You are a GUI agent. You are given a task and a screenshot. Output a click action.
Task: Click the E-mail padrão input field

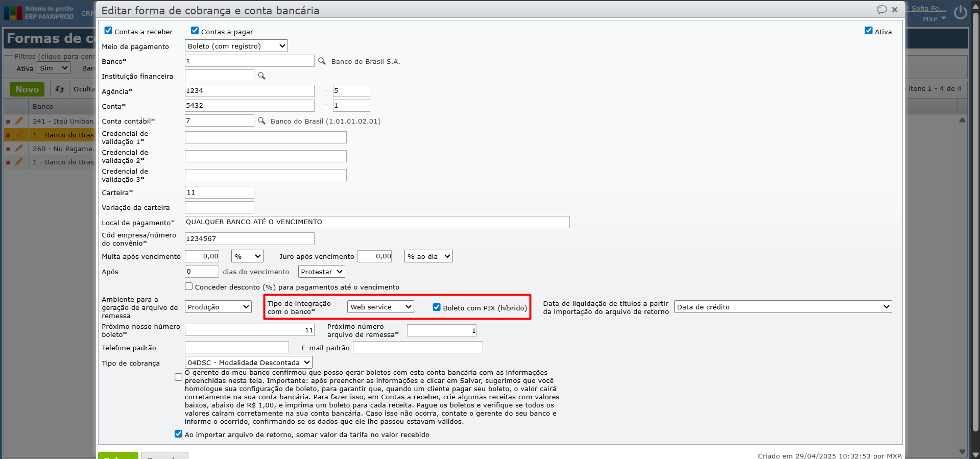(418, 347)
